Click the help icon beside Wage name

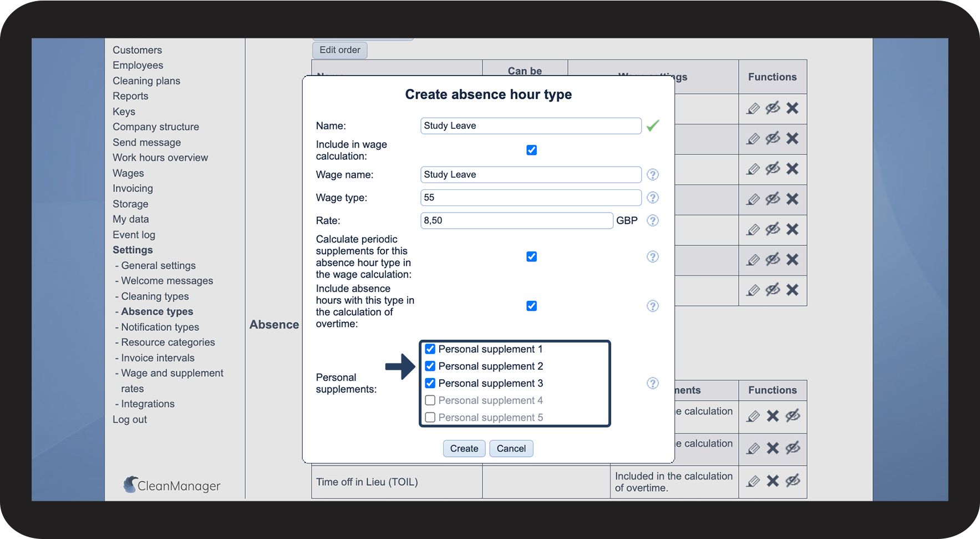click(653, 175)
